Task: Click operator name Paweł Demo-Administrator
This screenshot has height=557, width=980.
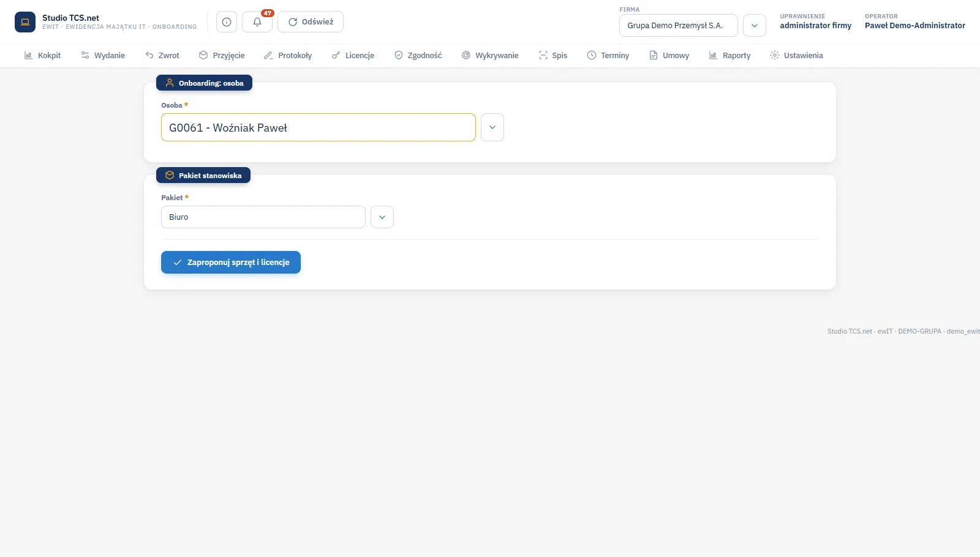Action: point(915,26)
